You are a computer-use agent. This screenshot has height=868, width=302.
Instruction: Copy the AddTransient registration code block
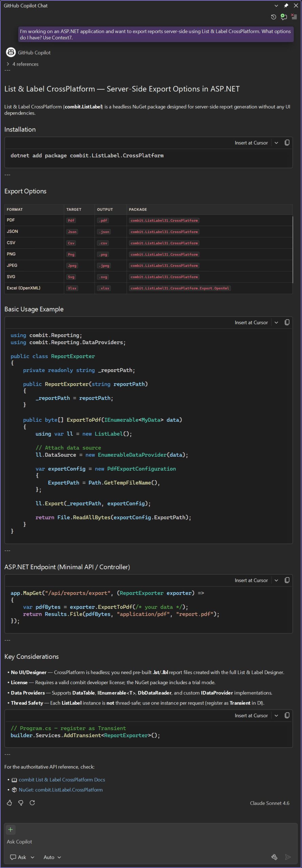(287, 715)
